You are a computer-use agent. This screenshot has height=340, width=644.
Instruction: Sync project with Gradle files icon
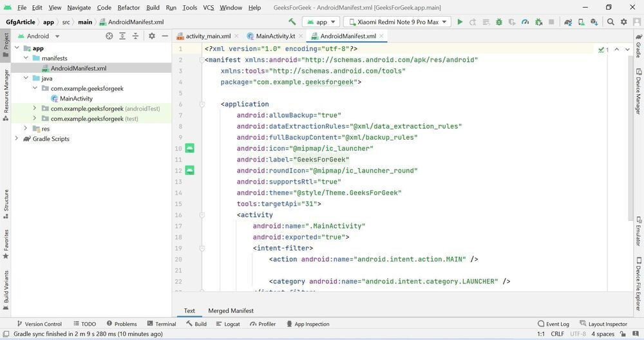568,22
